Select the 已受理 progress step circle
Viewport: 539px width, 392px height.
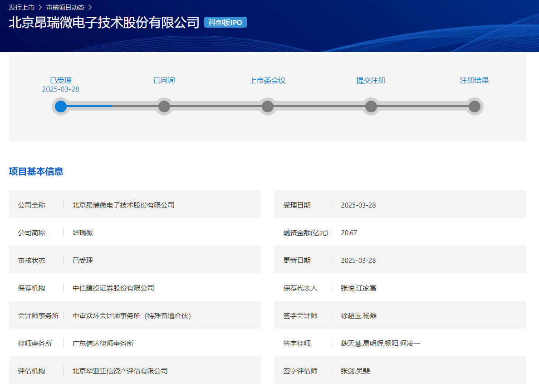61,106
